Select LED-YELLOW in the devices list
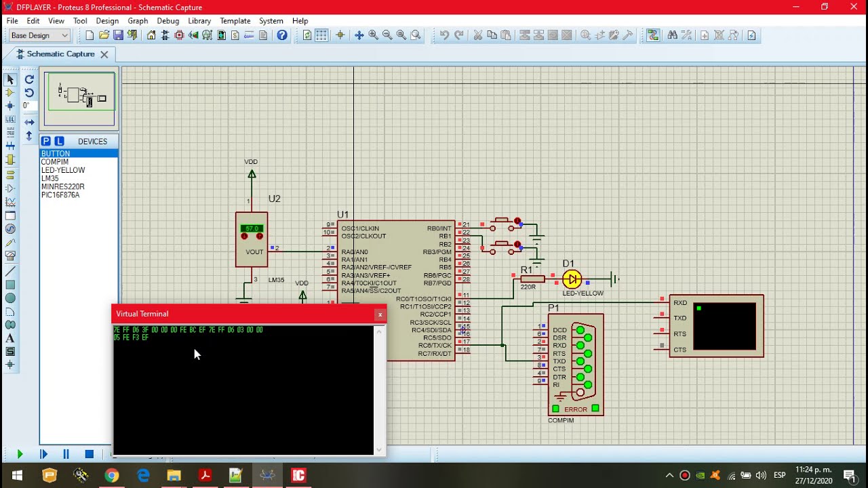The height and width of the screenshot is (488, 868). pos(79,170)
